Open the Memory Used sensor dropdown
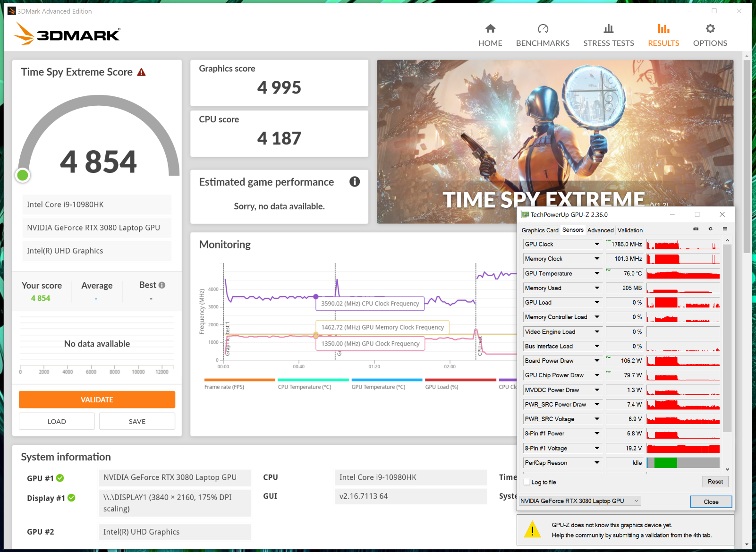This screenshot has width=756, height=552. [x=597, y=288]
